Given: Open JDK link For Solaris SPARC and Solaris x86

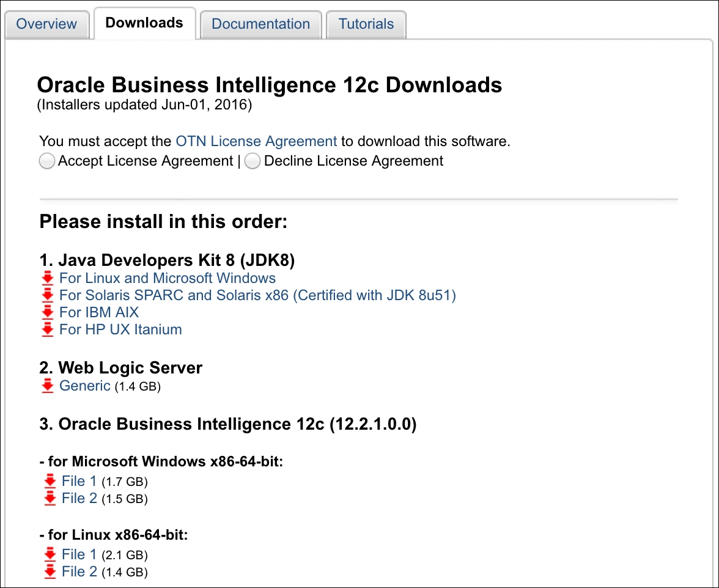Looking at the screenshot, I should [258, 295].
